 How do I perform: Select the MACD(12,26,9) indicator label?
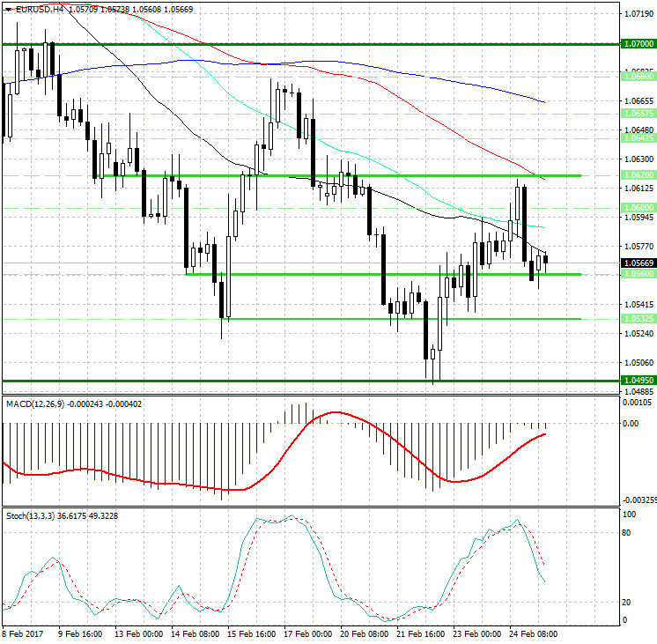click(x=35, y=404)
